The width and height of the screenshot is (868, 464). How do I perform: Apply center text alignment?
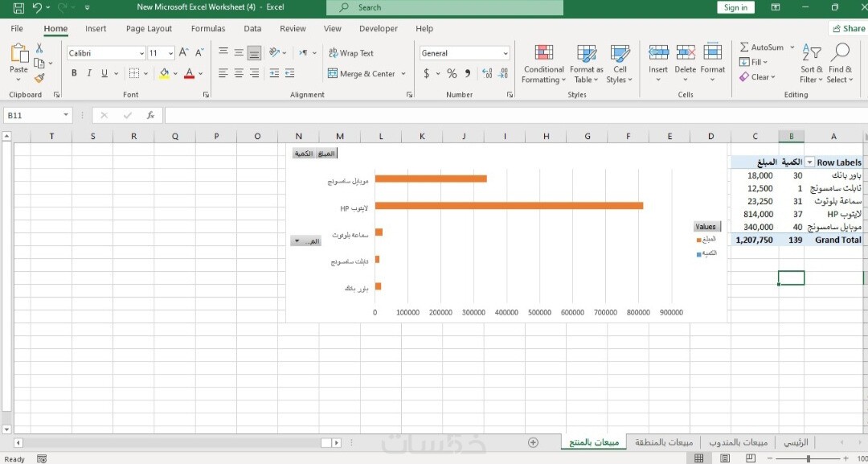(x=239, y=73)
